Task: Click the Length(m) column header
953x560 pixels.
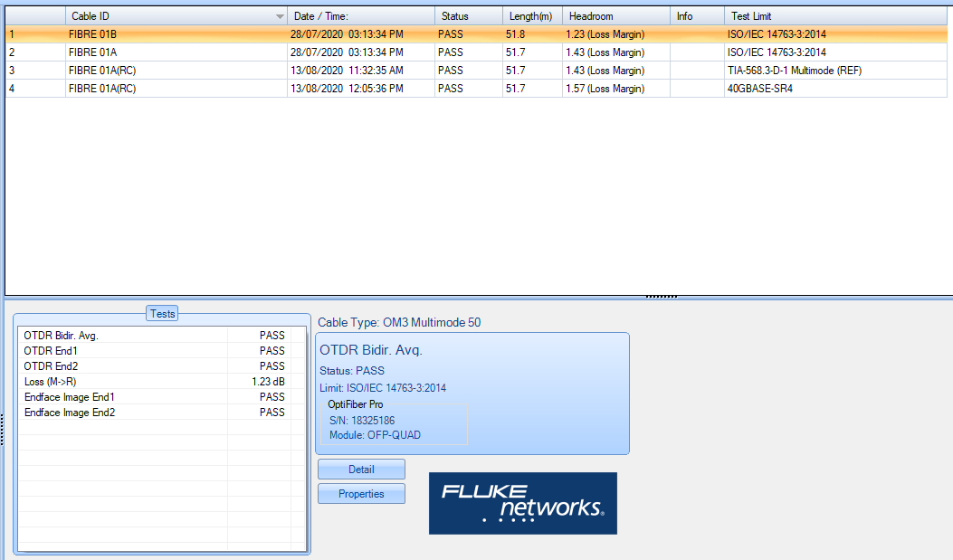Action: click(530, 16)
